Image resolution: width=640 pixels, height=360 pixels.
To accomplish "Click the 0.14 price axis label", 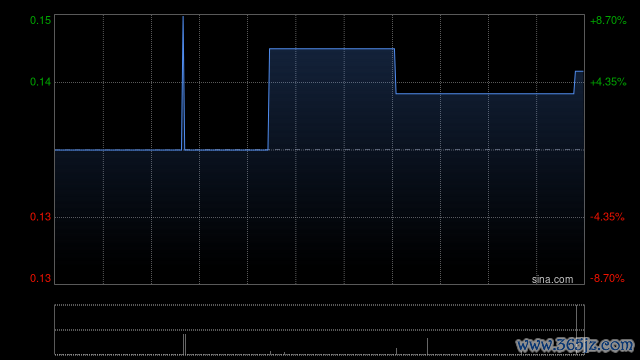I will click(x=40, y=82).
